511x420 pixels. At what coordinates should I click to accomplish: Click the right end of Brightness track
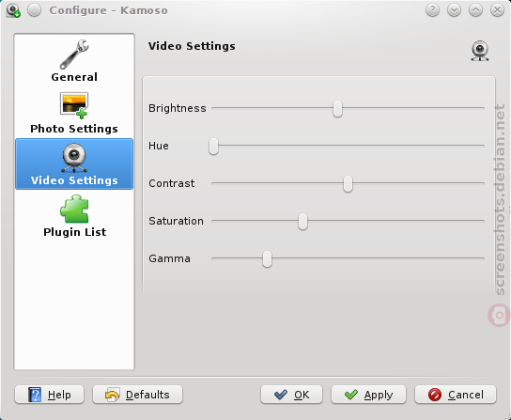pyautogui.click(x=483, y=108)
